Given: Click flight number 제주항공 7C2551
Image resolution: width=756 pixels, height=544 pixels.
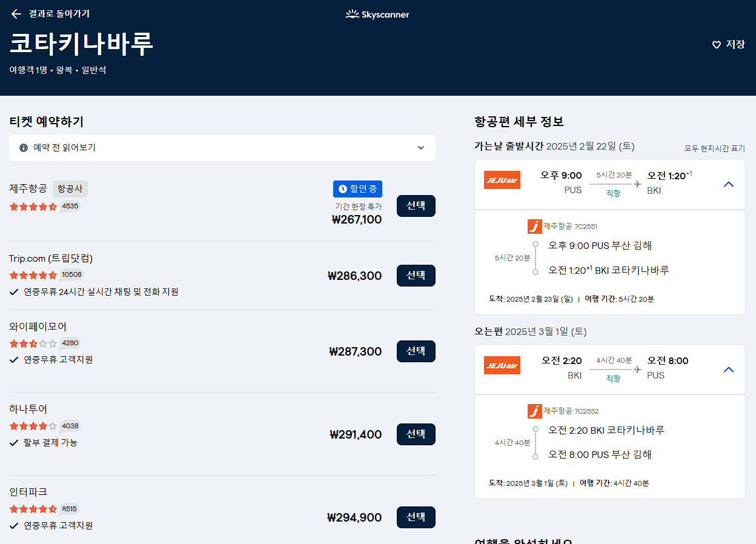Looking at the screenshot, I should click(570, 227).
